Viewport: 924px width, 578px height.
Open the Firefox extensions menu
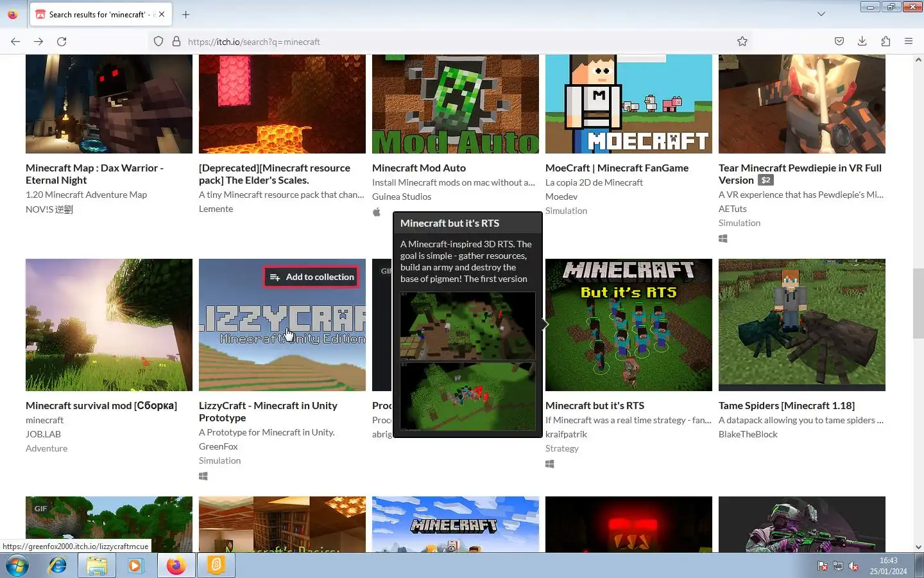(886, 42)
